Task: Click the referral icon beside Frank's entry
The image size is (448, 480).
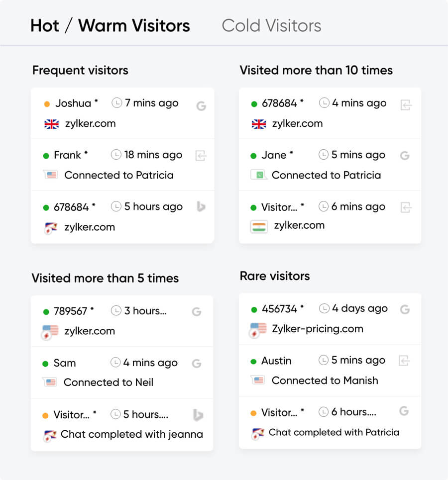Action: [x=201, y=156]
